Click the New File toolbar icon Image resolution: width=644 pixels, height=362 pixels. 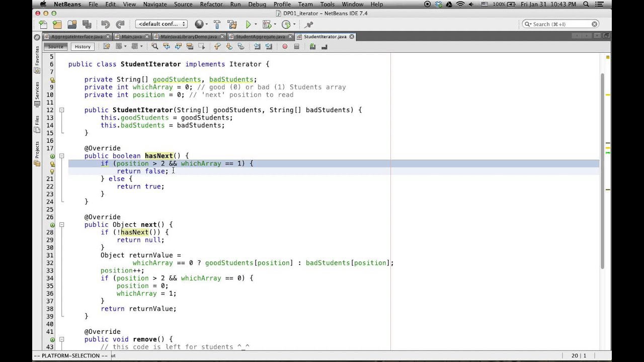pyautogui.click(x=43, y=24)
